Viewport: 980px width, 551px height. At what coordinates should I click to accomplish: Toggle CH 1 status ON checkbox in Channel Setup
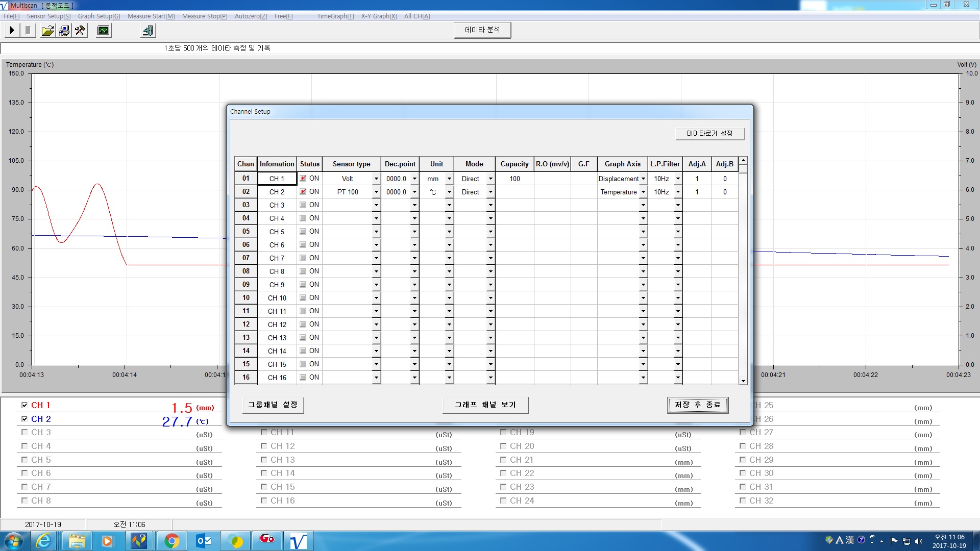pos(303,179)
